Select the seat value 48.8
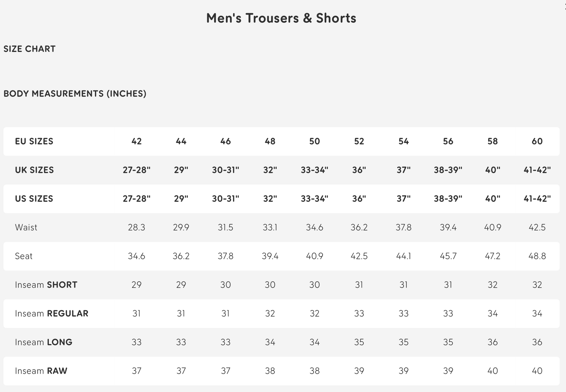 (537, 256)
